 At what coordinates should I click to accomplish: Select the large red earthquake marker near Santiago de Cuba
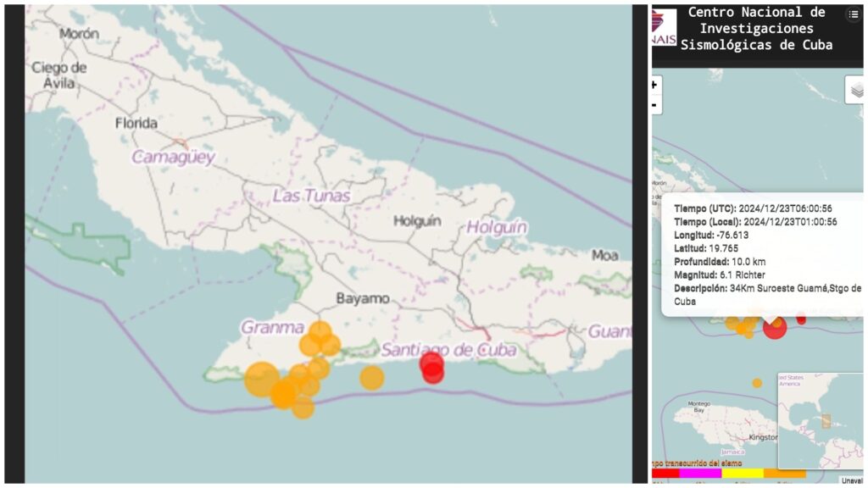tap(431, 368)
